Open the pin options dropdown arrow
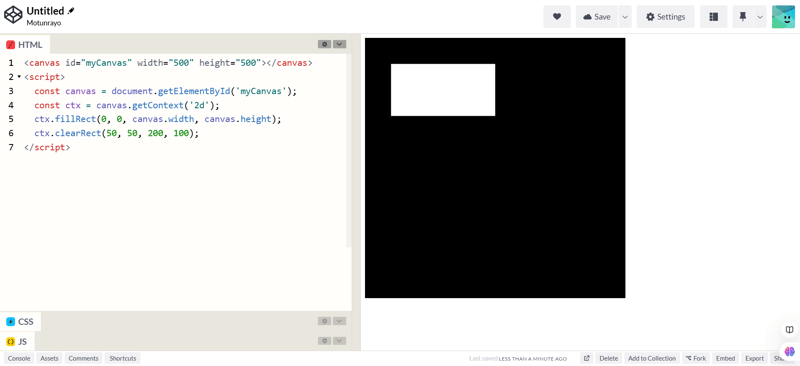 pyautogui.click(x=760, y=17)
